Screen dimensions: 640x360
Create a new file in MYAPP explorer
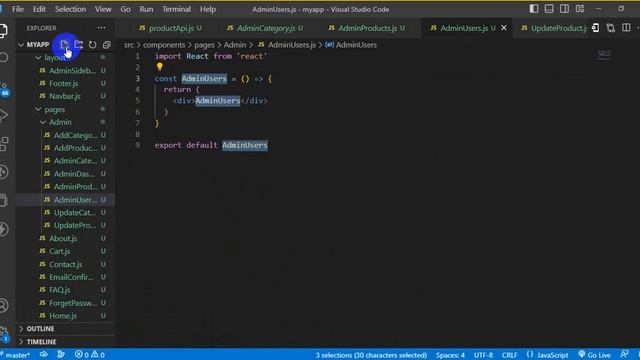pyautogui.click(x=64, y=44)
